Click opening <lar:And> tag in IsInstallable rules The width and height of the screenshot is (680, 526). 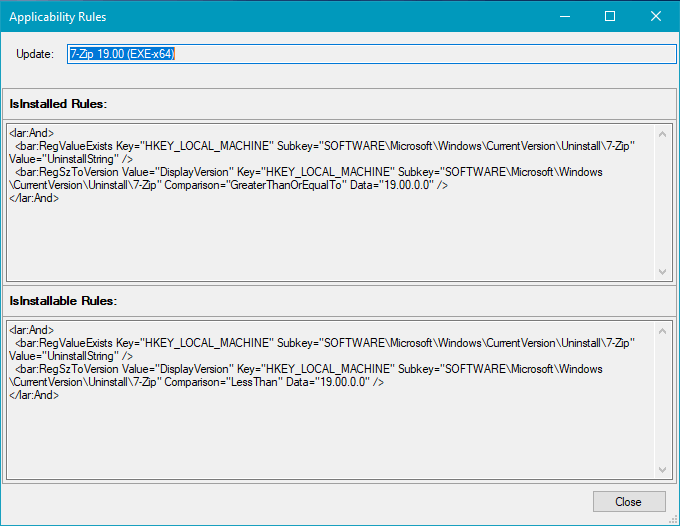pos(31,330)
